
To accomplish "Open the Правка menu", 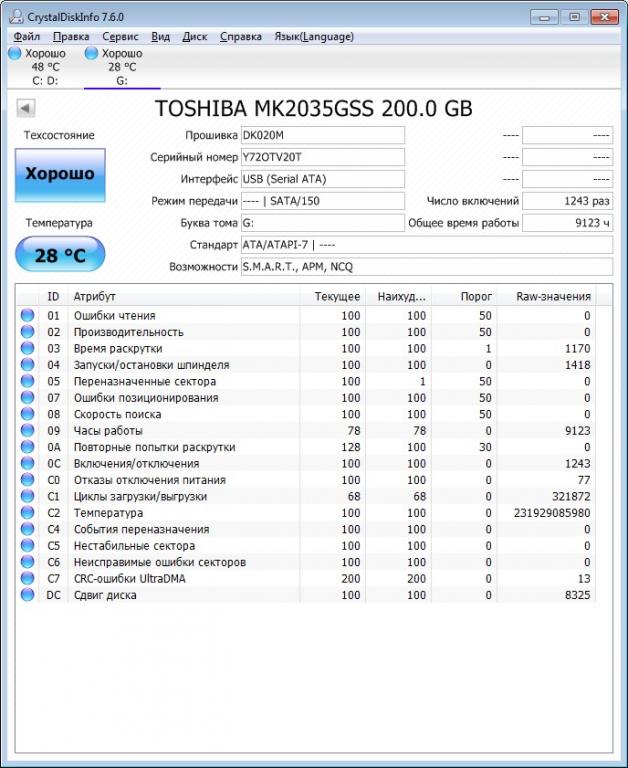I will [x=71, y=37].
